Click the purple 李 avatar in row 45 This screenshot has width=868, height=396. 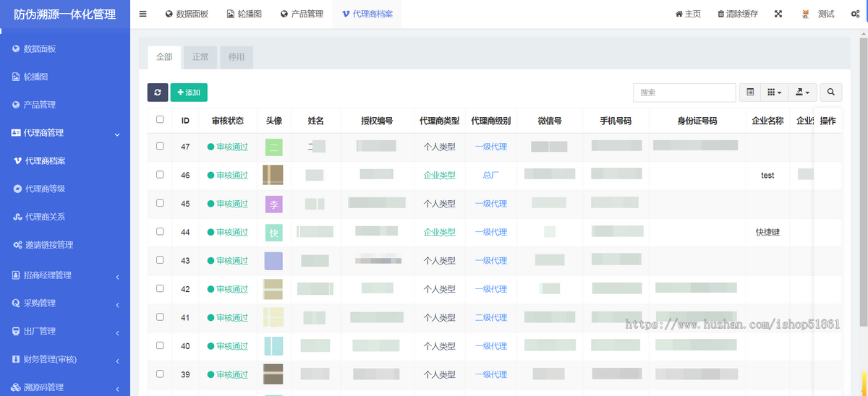(273, 204)
